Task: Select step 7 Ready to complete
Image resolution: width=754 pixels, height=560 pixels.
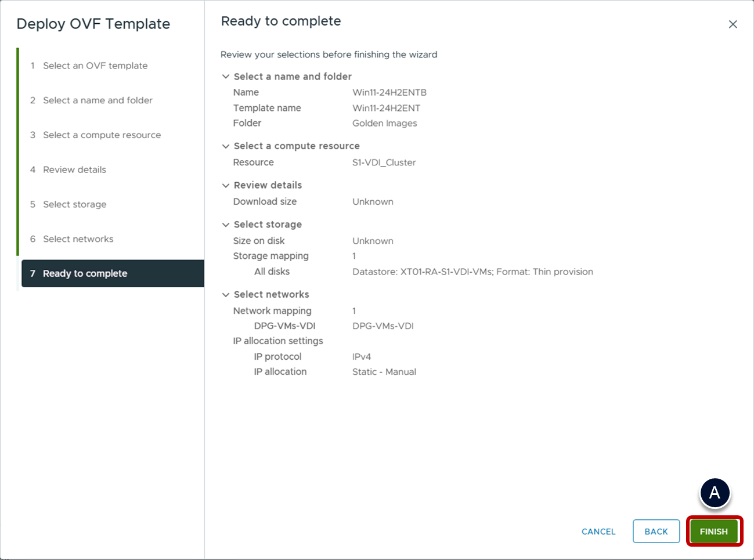Action: [x=85, y=273]
